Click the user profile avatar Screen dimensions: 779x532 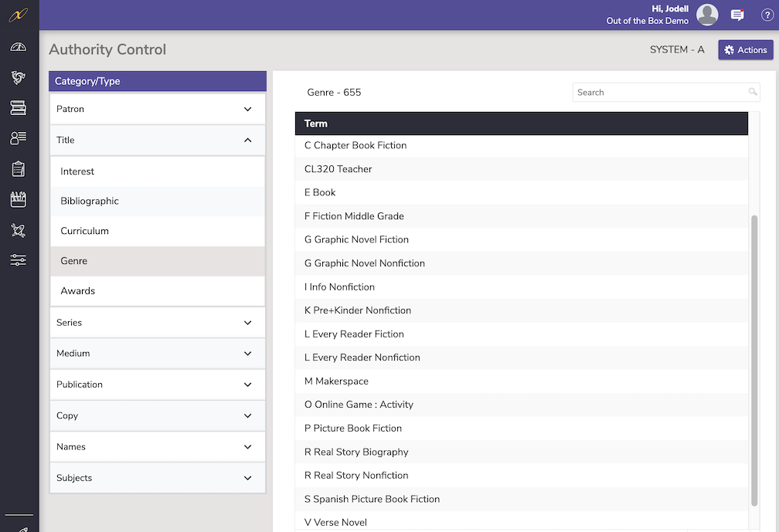click(x=707, y=15)
